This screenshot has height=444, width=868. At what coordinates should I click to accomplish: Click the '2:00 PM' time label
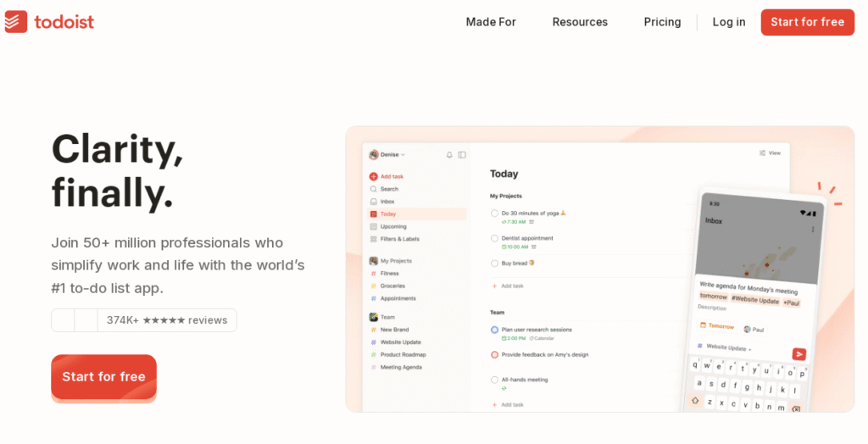tap(516, 338)
